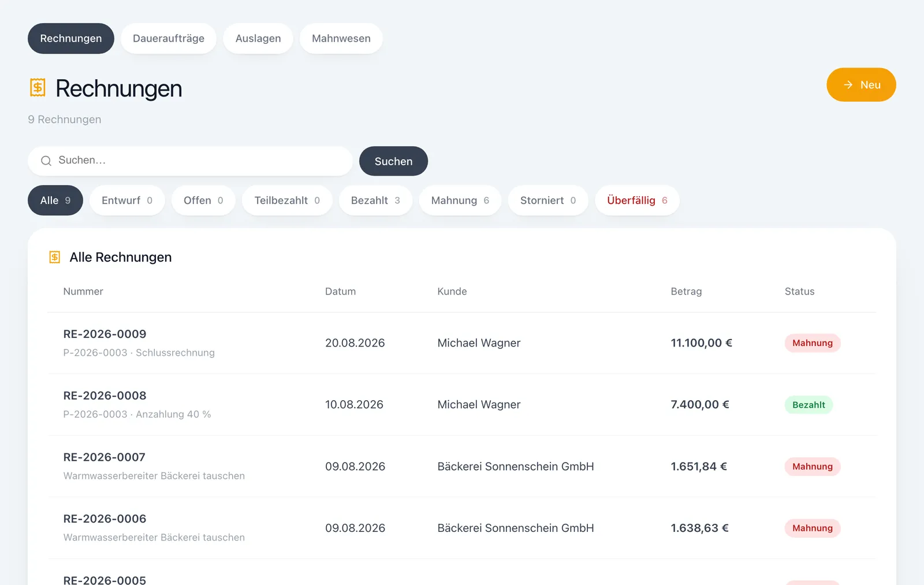The width and height of the screenshot is (924, 585).
Task: Click amount 1.638,63 €
Action: click(x=699, y=528)
